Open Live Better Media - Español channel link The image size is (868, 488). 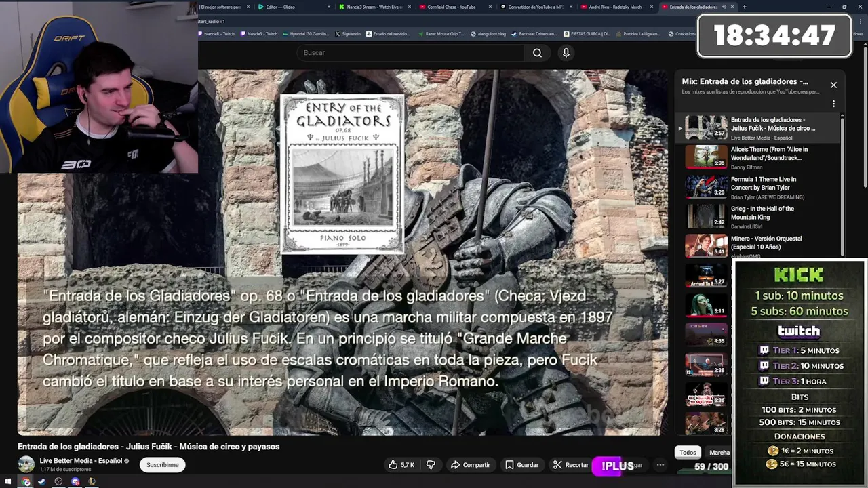[81, 461]
